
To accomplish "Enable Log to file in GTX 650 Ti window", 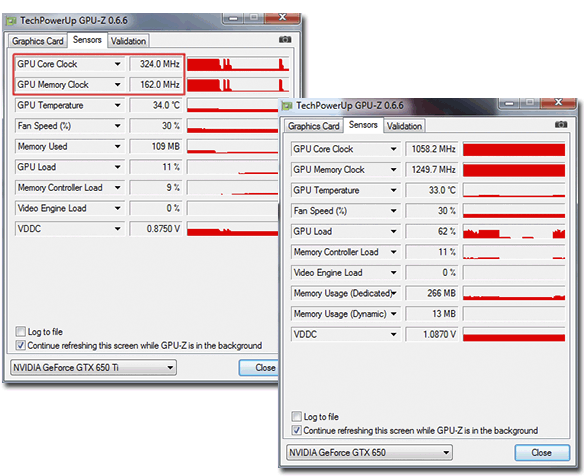I will 20,331.
